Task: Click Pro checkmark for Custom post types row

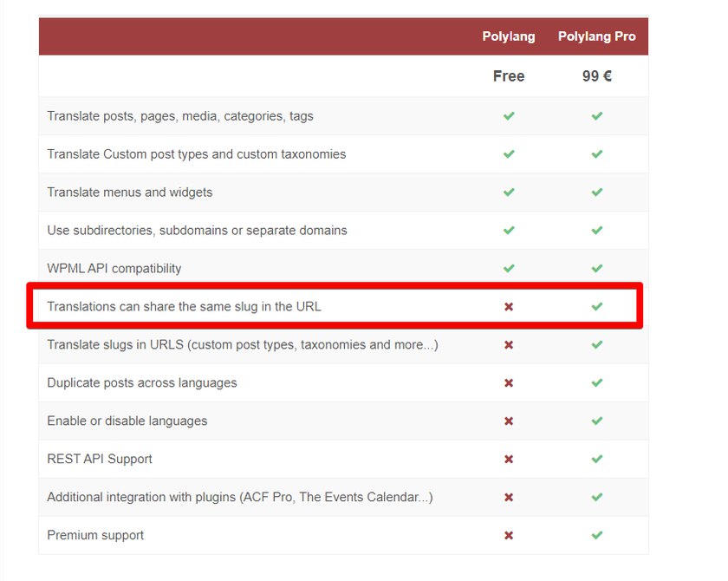Action: click(597, 153)
